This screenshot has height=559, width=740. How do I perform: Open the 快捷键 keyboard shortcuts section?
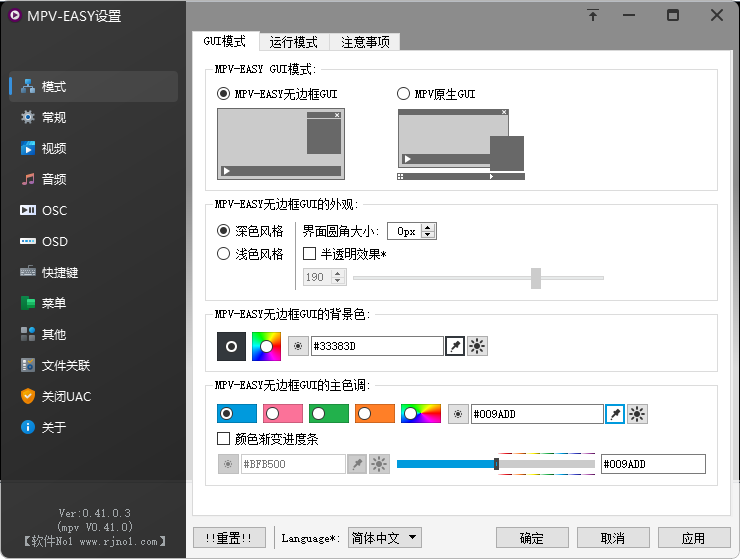point(93,272)
